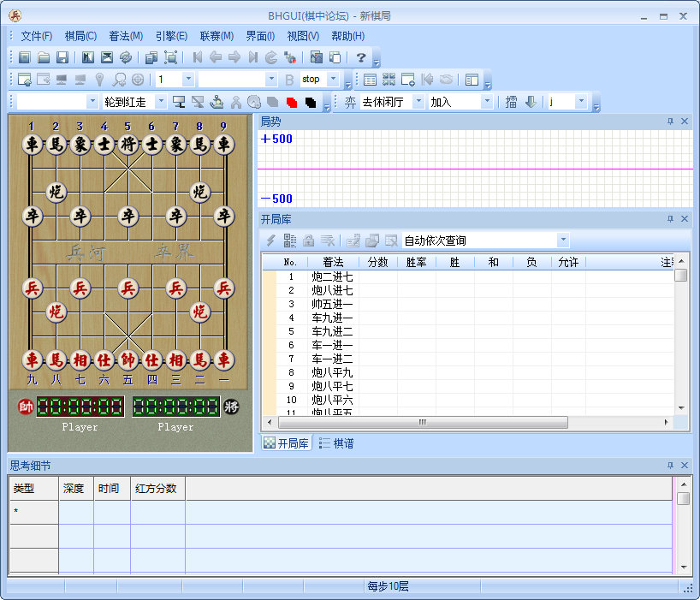The width and height of the screenshot is (700, 600).
Task: Open the j dropdown in toolbar
Action: pos(581,102)
